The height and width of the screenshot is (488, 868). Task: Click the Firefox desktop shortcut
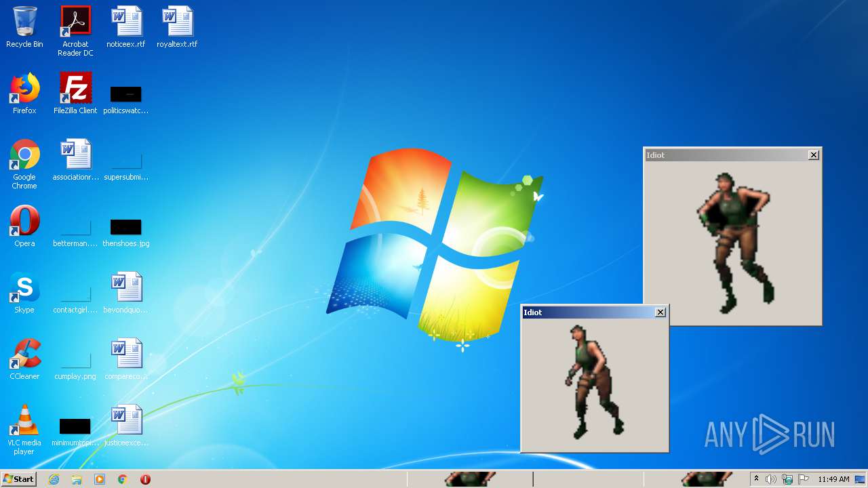[x=24, y=94]
